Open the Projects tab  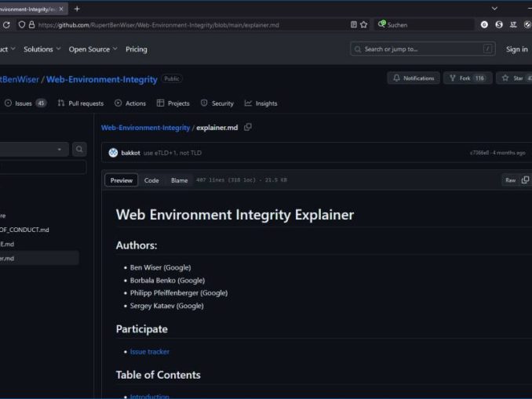[173, 103]
